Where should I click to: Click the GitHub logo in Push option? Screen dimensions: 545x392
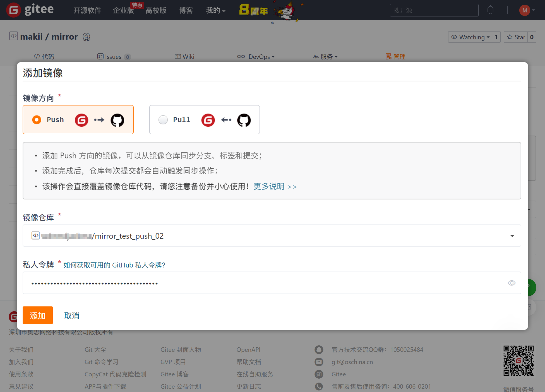117,120
